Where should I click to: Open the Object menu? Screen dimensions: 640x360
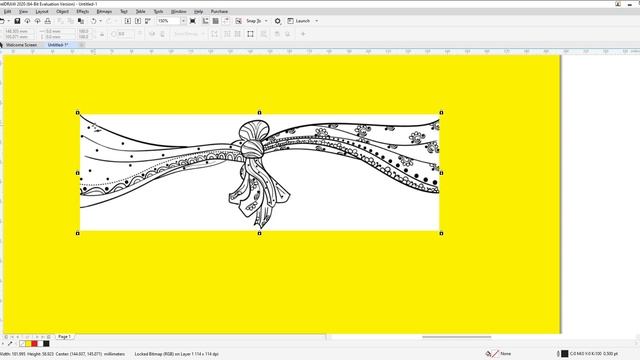62,11
